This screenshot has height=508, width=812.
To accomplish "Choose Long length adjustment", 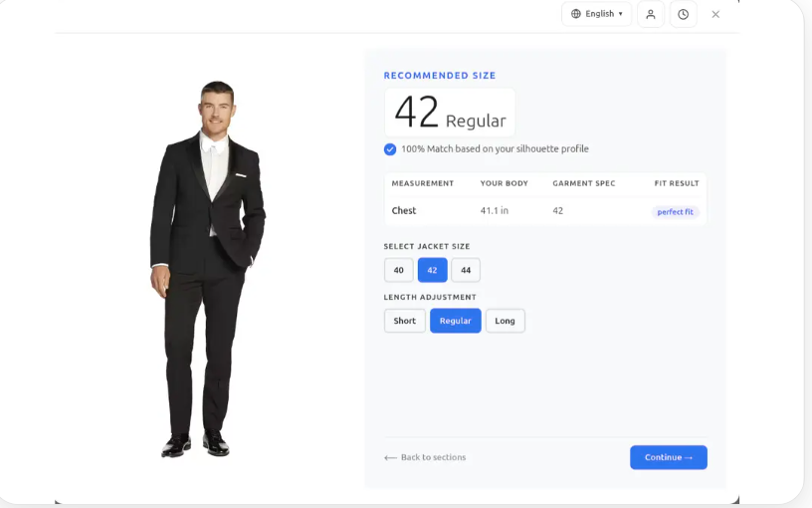I will tap(505, 321).
